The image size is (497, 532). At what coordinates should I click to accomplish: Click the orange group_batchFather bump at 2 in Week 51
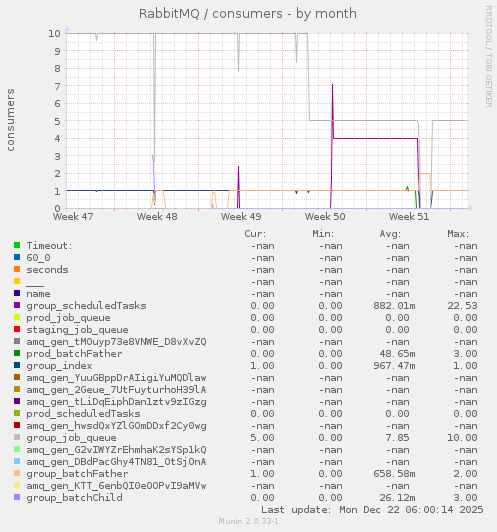425,174
